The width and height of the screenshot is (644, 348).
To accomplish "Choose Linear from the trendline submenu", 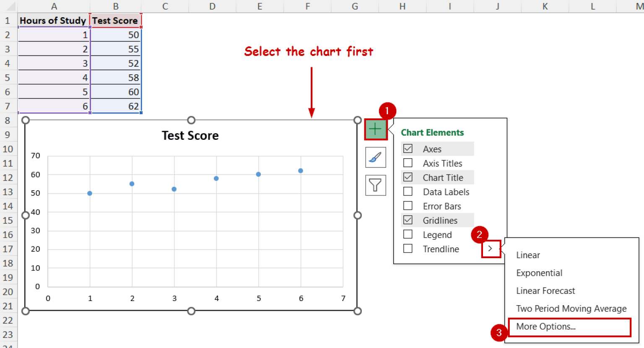I will pos(528,255).
